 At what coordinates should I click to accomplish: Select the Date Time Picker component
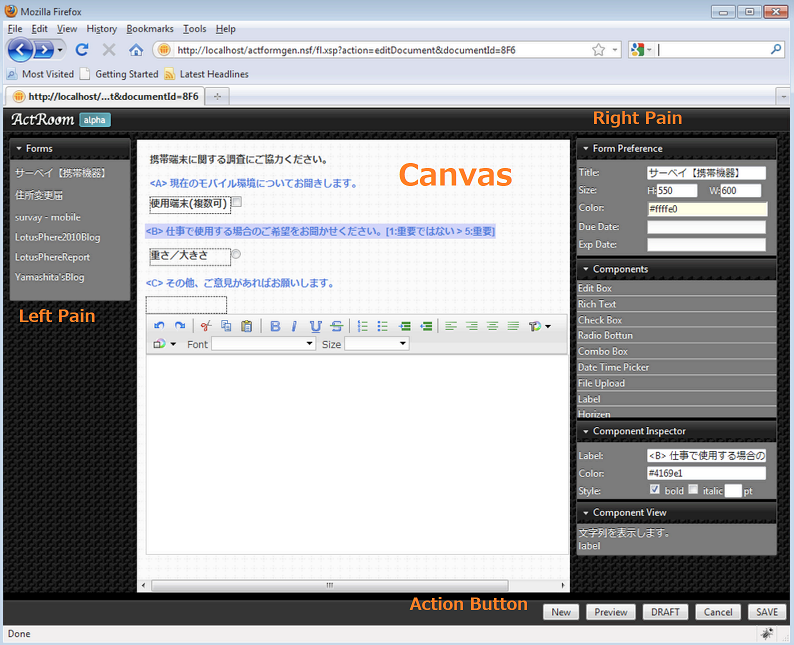[677, 368]
